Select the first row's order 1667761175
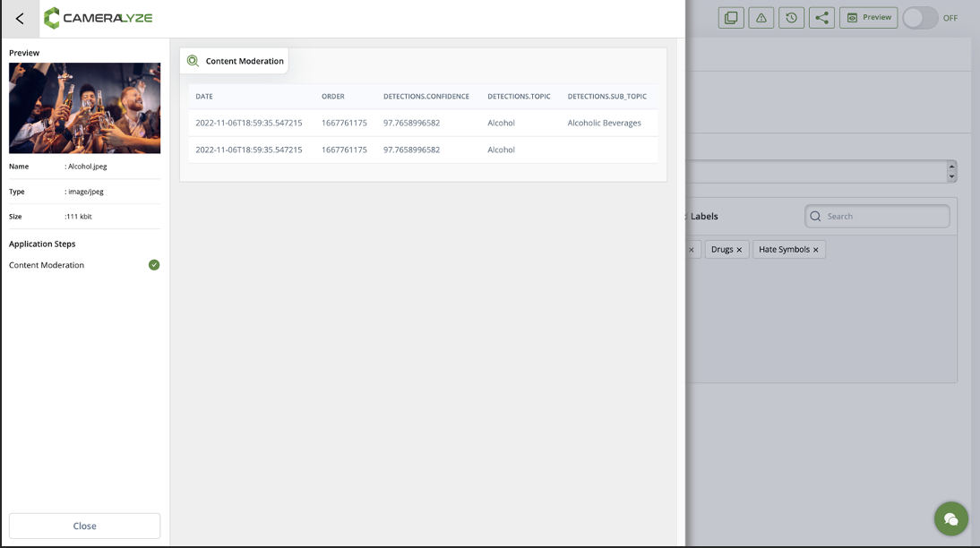Screen dimensions: 980x548 344,123
